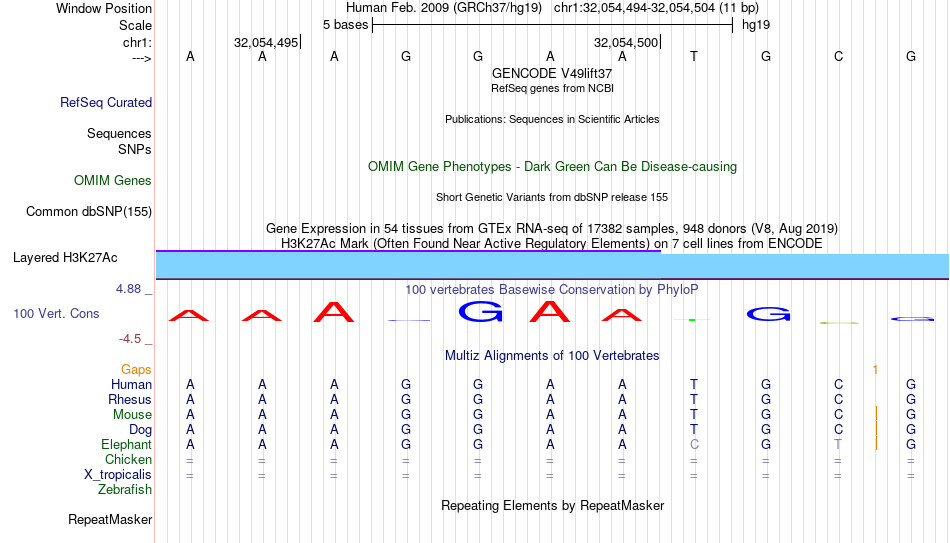Image resolution: width=950 pixels, height=543 pixels.
Task: Click the Dog species label
Action: [x=141, y=430]
